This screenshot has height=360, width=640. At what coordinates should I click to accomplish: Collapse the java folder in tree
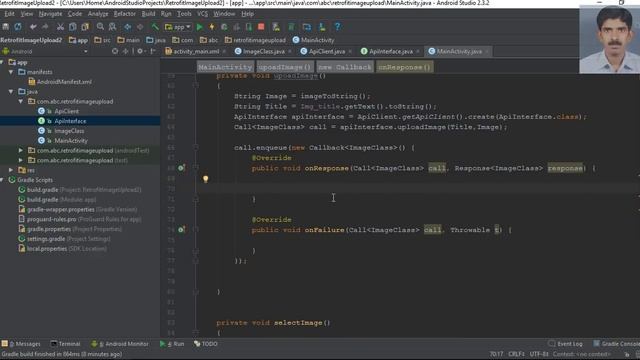click(11, 91)
